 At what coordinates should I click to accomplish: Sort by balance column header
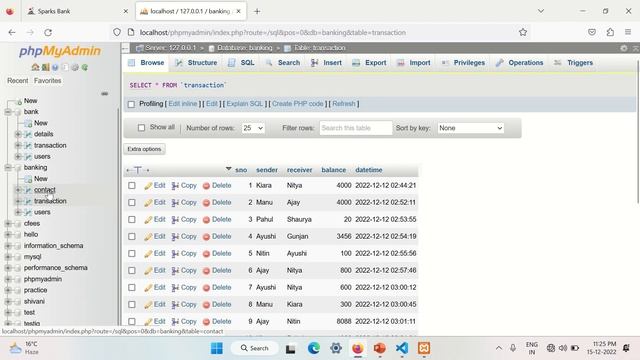[333, 170]
